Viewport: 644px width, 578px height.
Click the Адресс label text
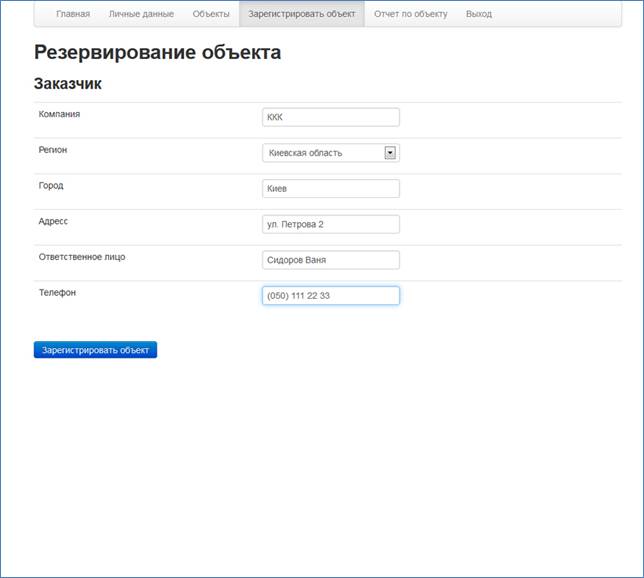(53, 221)
